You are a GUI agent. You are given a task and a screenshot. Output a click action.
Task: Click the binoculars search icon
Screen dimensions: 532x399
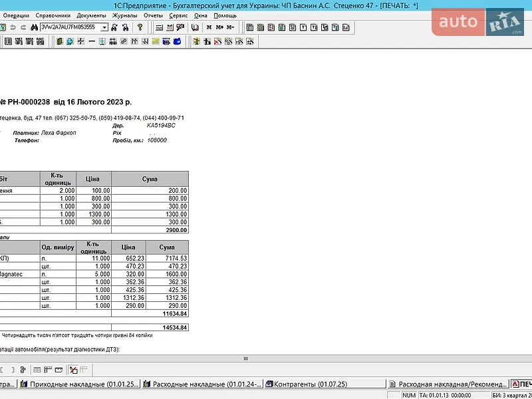(35, 27)
